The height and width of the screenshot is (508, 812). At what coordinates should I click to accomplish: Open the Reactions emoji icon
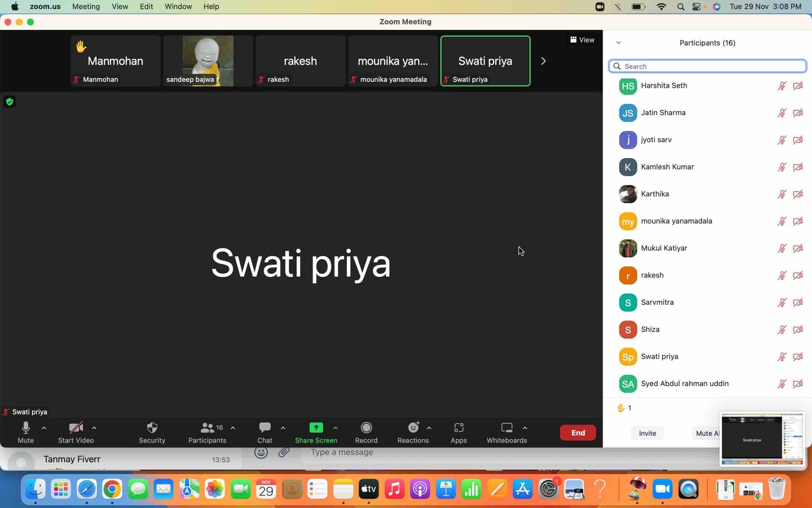click(413, 428)
